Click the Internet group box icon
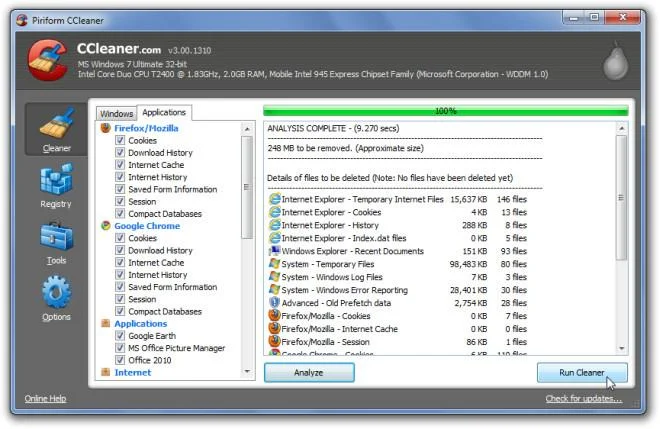This screenshot has width=660, height=429. coord(106,372)
